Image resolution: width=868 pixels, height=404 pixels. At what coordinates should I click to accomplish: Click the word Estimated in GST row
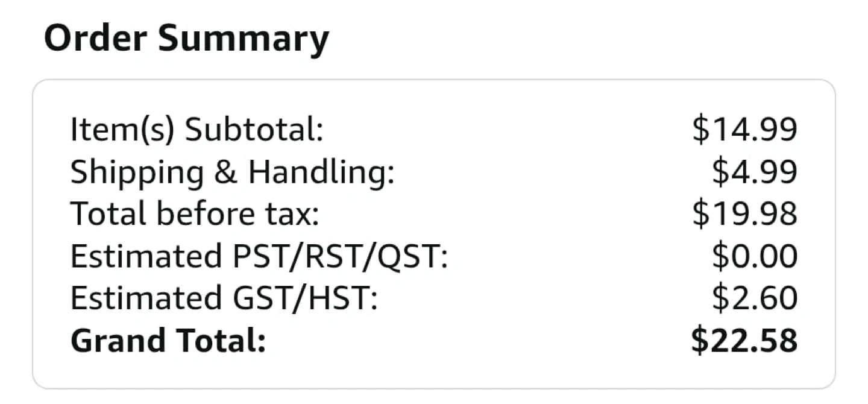click(x=145, y=298)
